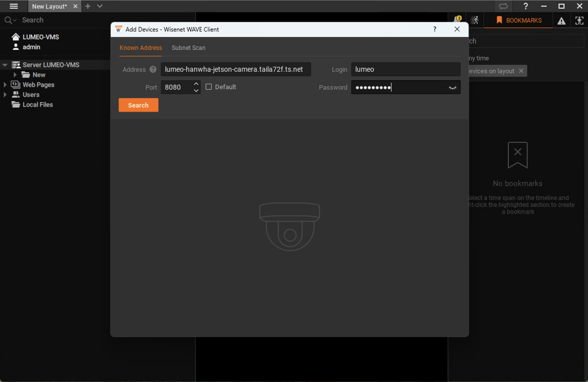Close the Add Devices dialog
This screenshot has height=382, width=588.
(x=457, y=29)
